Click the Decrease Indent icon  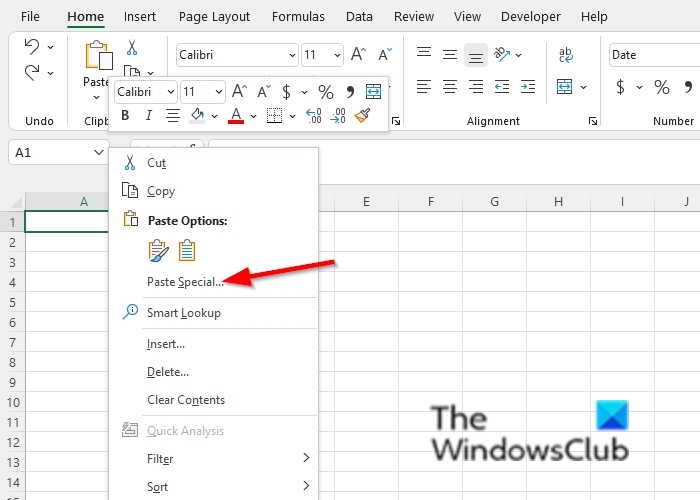point(502,87)
